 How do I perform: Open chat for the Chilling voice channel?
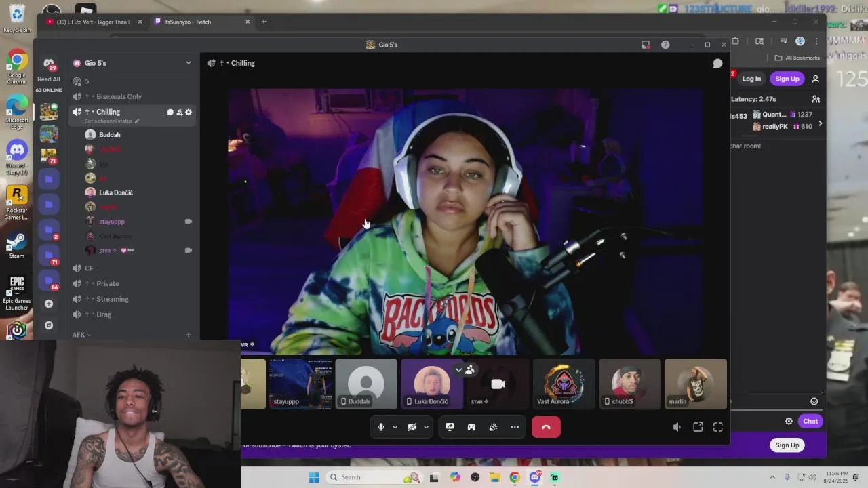[x=170, y=112]
